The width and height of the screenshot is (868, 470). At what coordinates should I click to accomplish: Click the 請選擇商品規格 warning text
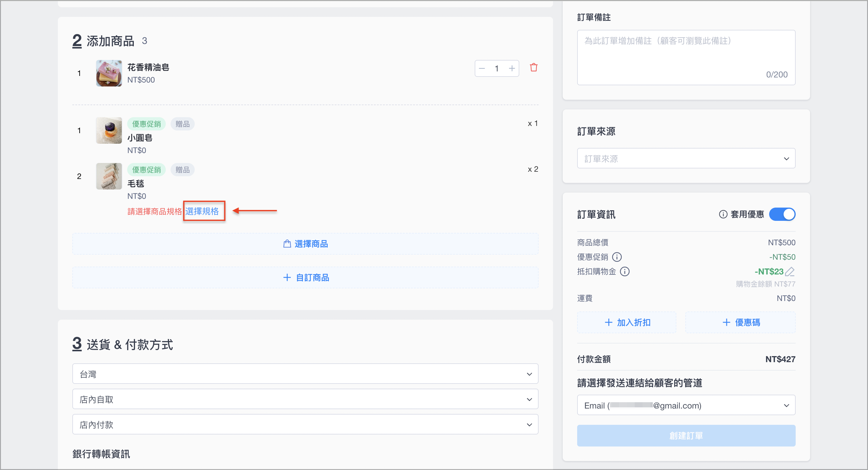click(155, 211)
